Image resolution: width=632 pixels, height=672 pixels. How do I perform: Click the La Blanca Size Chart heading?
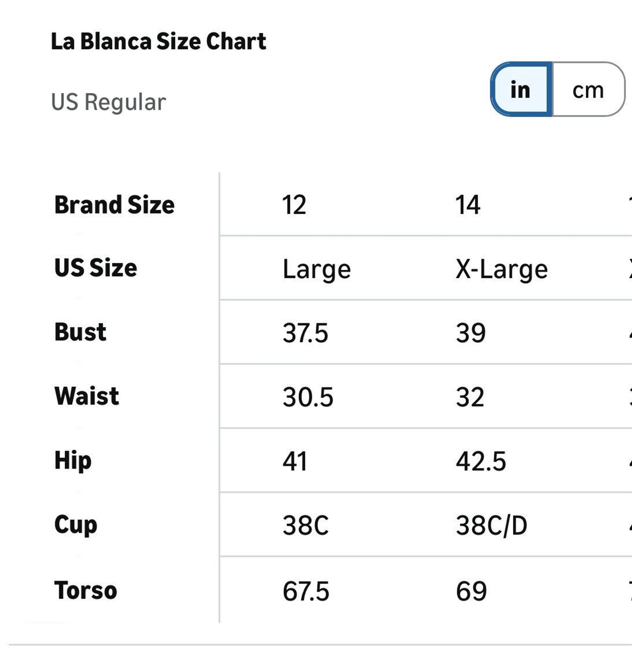158,41
